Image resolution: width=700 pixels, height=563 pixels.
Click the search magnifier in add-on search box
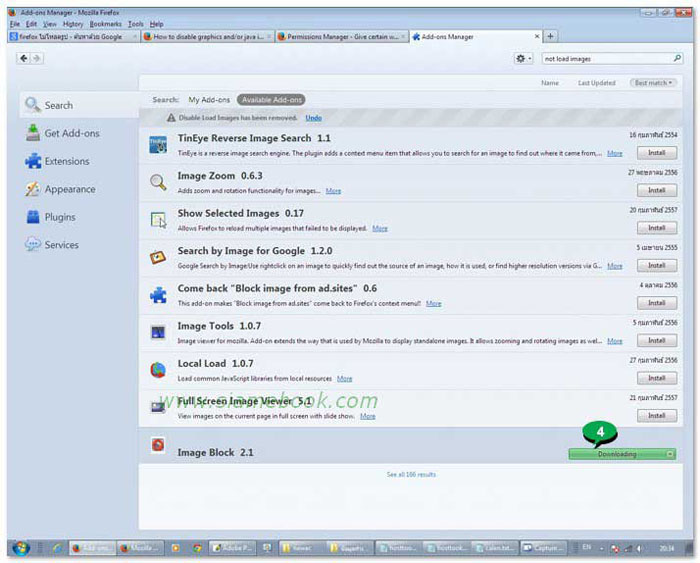(x=677, y=58)
